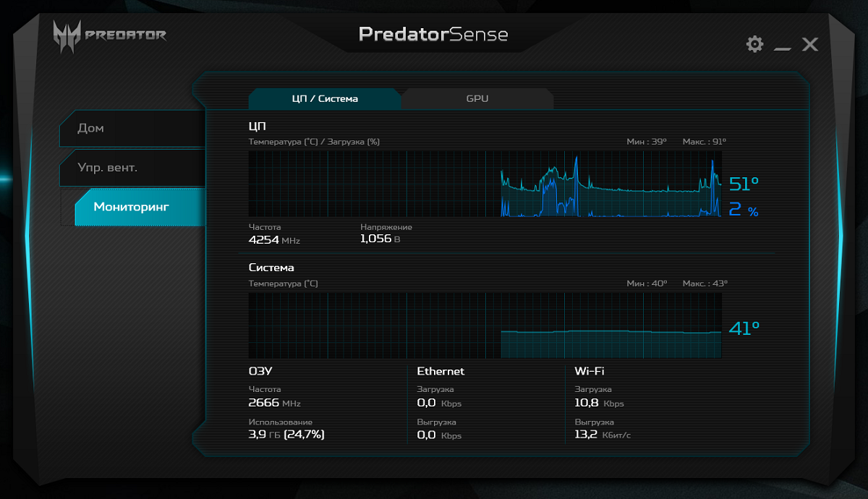Click the PredatorSense title text
The width and height of the screenshot is (868, 499).
433,34
